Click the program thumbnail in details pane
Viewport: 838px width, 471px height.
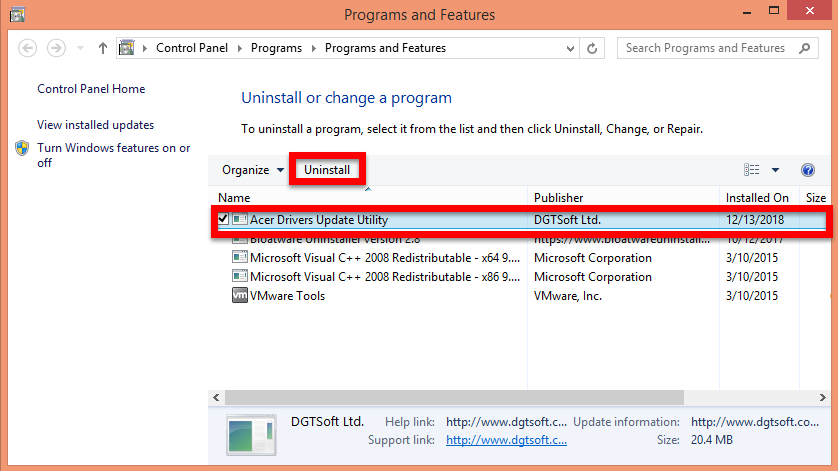tap(251, 435)
